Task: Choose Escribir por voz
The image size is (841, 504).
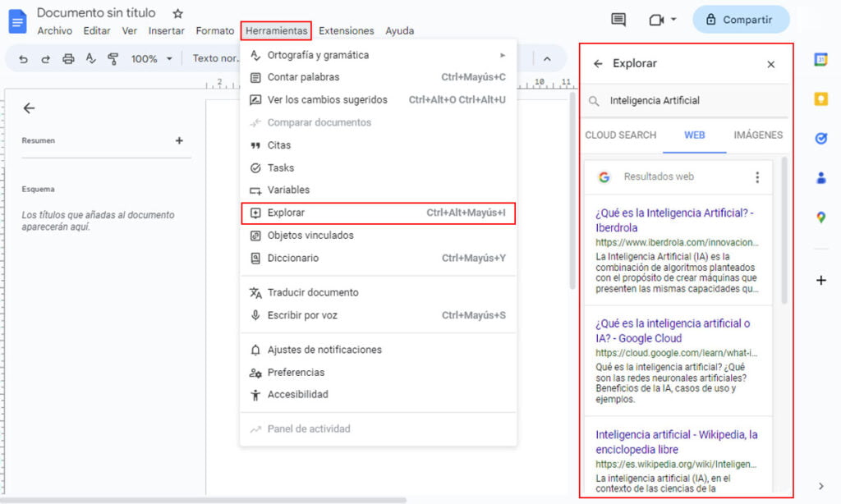Action: [378, 315]
